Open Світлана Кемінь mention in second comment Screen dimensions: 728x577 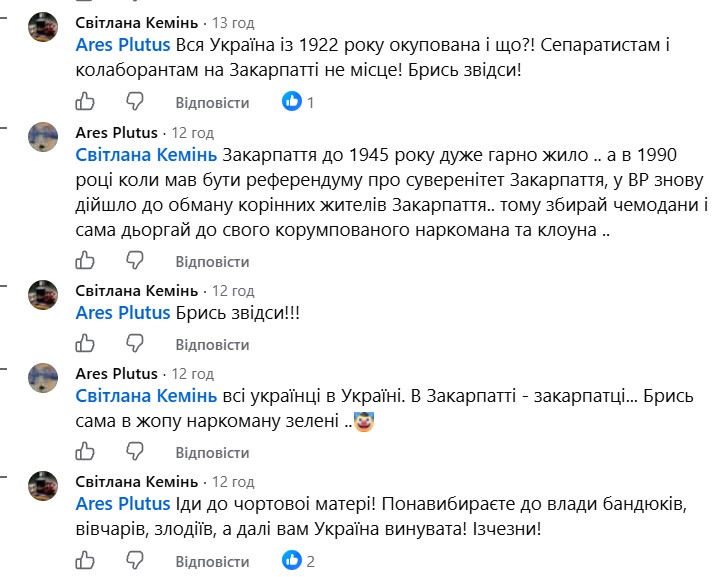[146, 155]
